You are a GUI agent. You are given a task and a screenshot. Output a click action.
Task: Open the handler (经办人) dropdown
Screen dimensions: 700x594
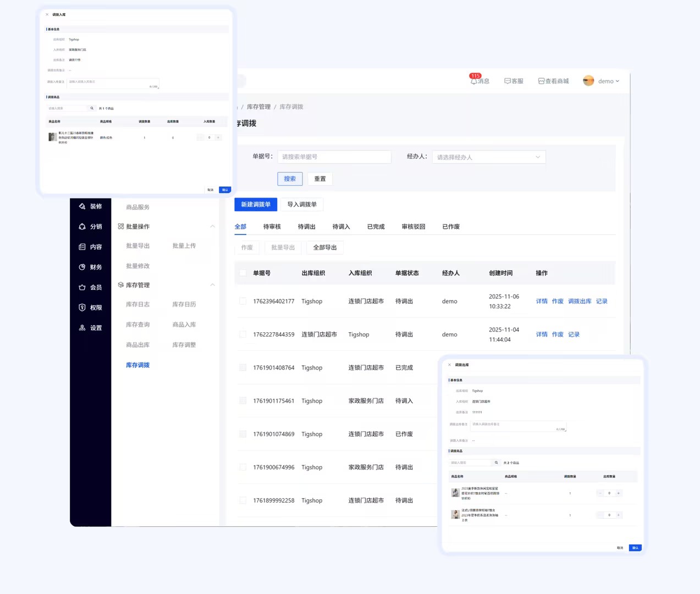[x=488, y=157]
